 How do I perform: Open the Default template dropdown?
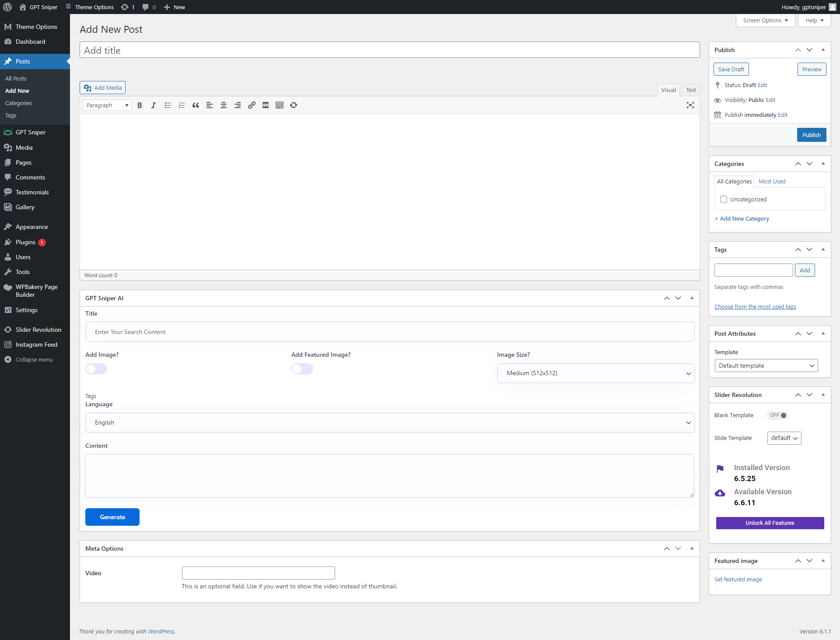pos(766,366)
